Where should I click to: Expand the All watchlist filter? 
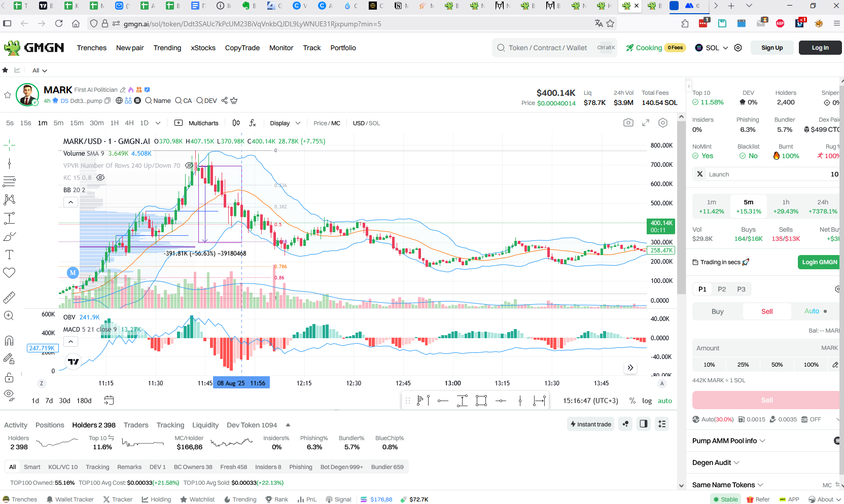(40, 70)
